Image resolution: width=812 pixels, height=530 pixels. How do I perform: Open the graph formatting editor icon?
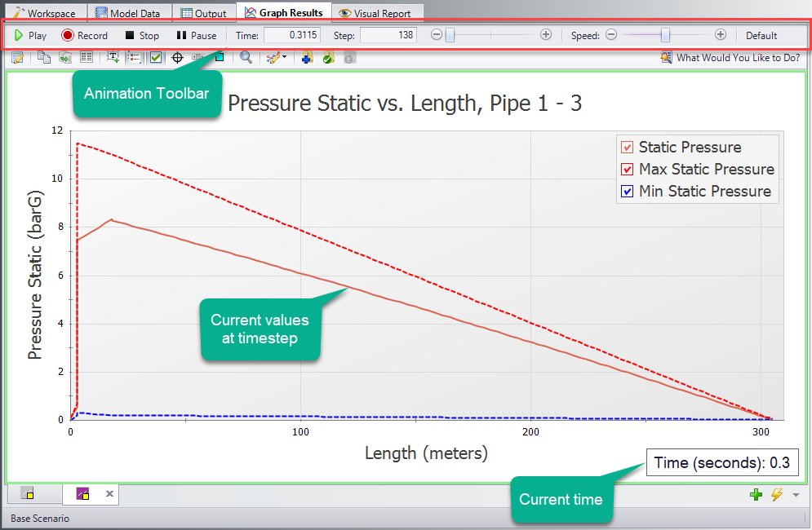tap(16, 57)
